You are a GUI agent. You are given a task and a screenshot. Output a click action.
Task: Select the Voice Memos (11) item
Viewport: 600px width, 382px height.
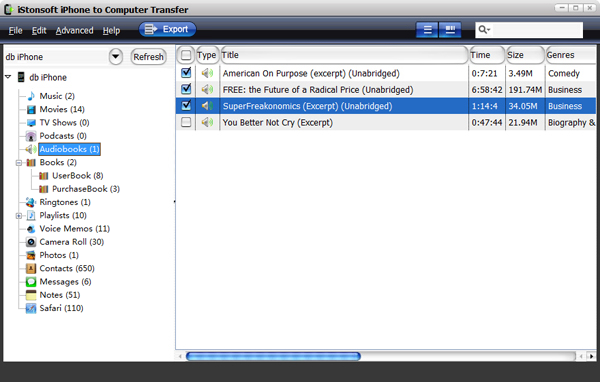click(x=75, y=229)
